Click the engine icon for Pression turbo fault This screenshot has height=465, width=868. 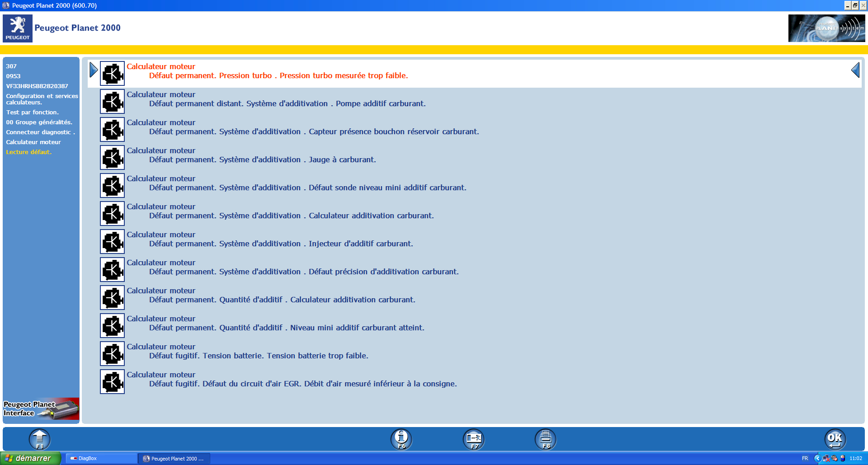point(112,73)
